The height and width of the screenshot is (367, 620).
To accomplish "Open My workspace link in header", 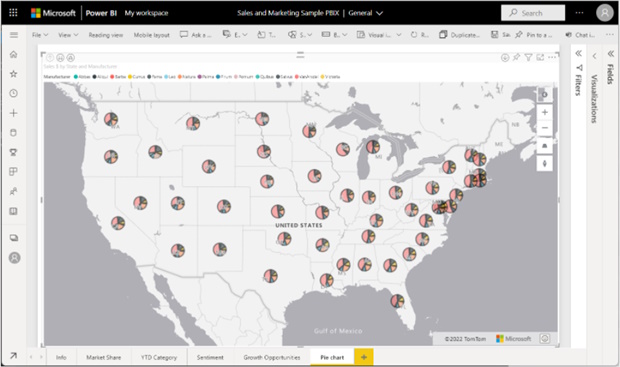I will pyautogui.click(x=146, y=13).
